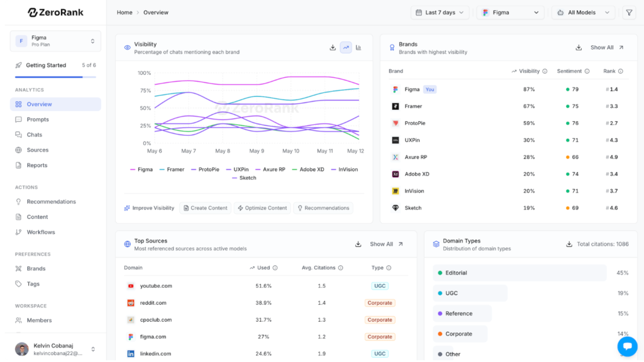Click Show All in Brands panel
The height and width of the screenshot is (362, 644).
tap(607, 48)
